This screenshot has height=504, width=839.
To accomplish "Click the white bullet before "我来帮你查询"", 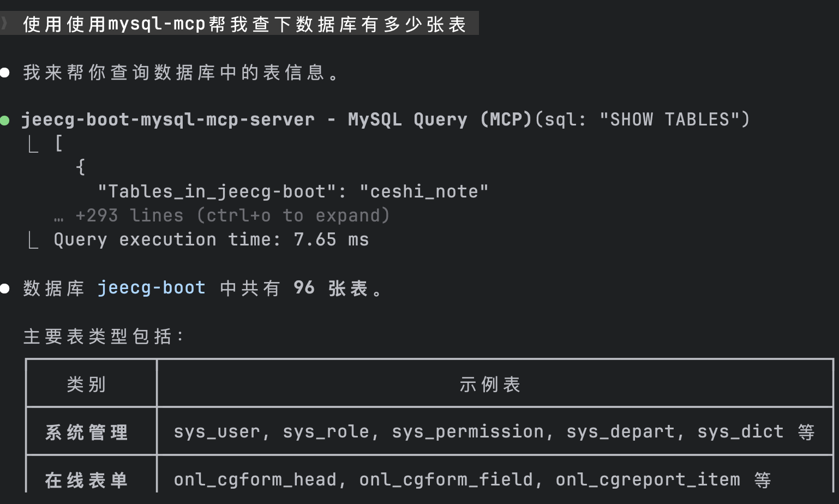I will coord(5,73).
